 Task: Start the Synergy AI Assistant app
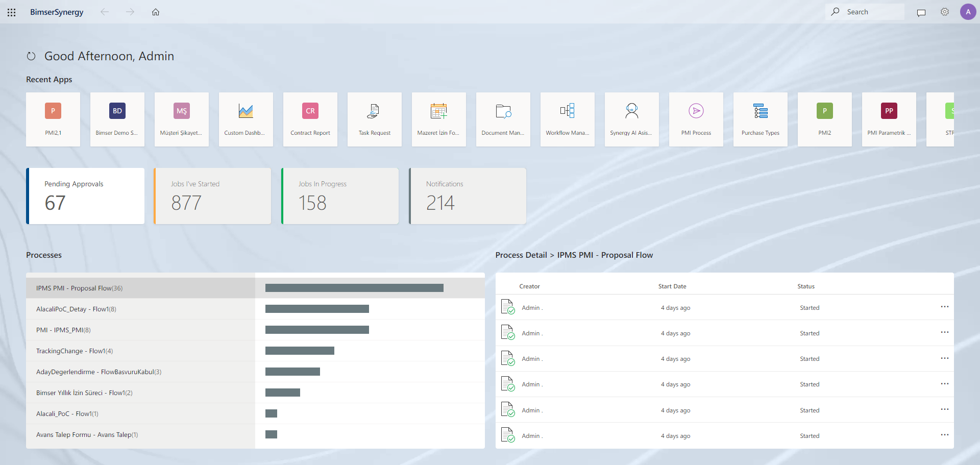tap(631, 119)
